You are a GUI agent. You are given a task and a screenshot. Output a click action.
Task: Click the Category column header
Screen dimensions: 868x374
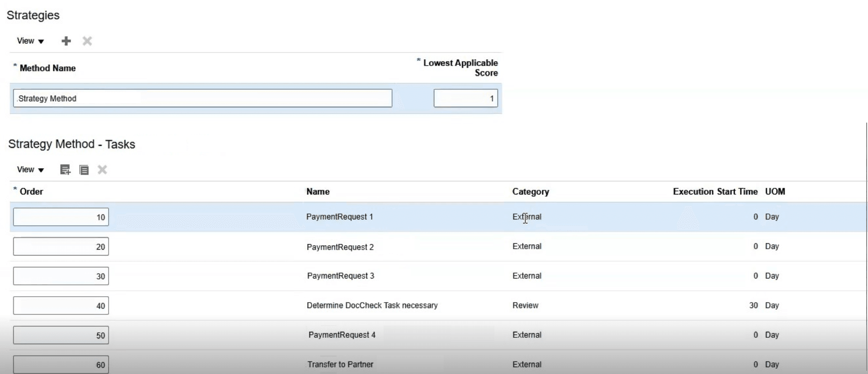[x=531, y=192]
